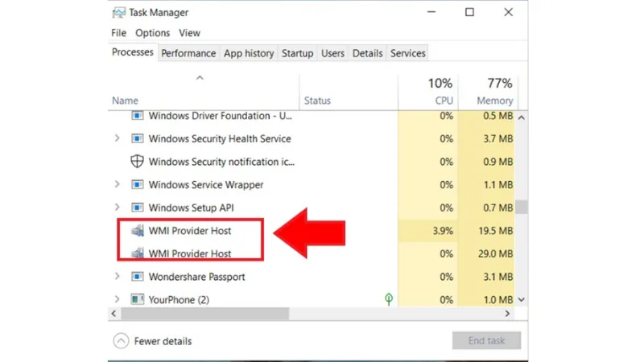This screenshot has height=362, width=644.
Task: Click the 19.5 MB memory value
Action: (x=495, y=231)
